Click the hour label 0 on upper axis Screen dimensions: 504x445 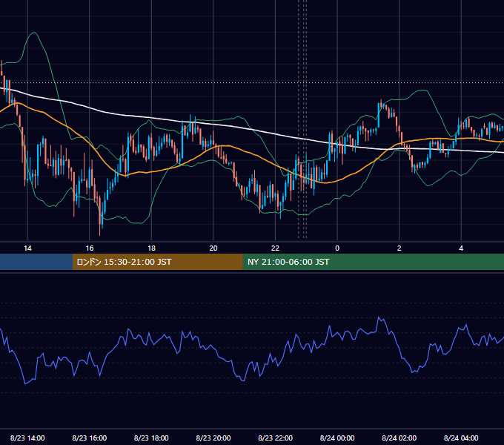[337, 248]
